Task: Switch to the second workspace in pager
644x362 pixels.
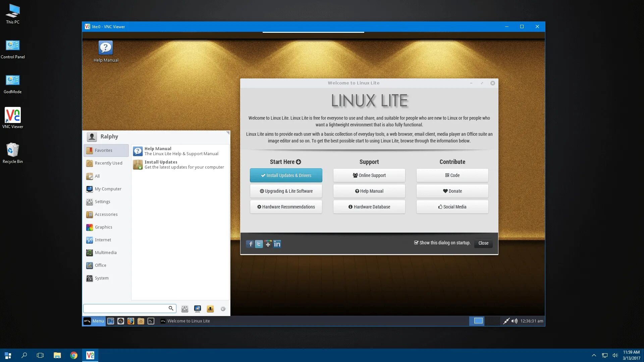Action: point(492,321)
